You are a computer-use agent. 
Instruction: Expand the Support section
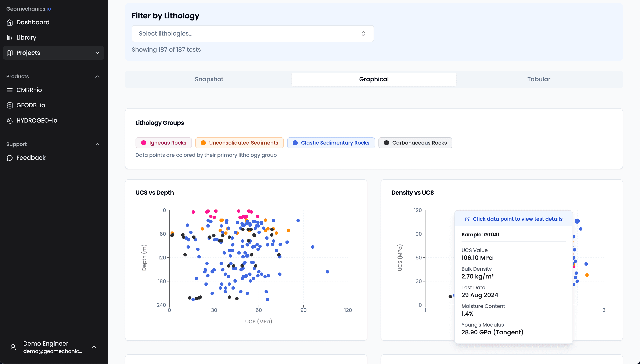tap(98, 144)
